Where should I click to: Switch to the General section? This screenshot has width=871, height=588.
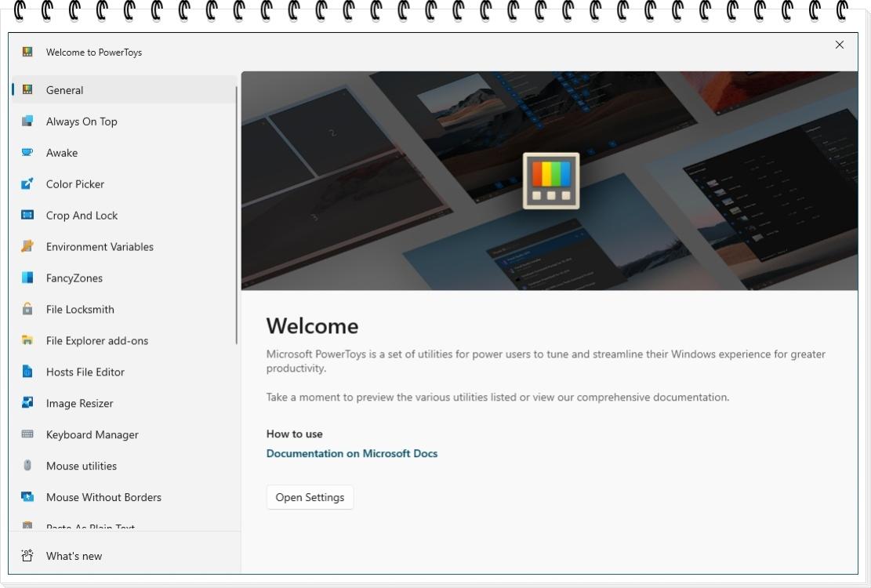65,89
